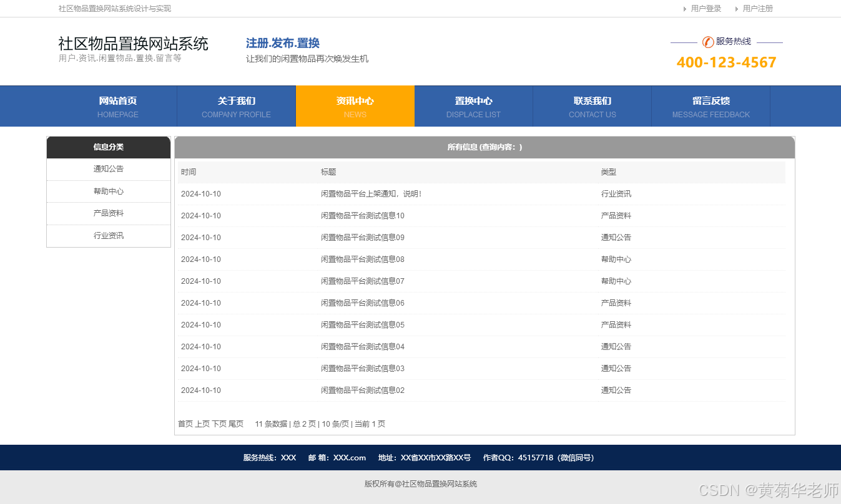Sort the table by 类型 column
This screenshot has height=504, width=841.
[x=608, y=172]
